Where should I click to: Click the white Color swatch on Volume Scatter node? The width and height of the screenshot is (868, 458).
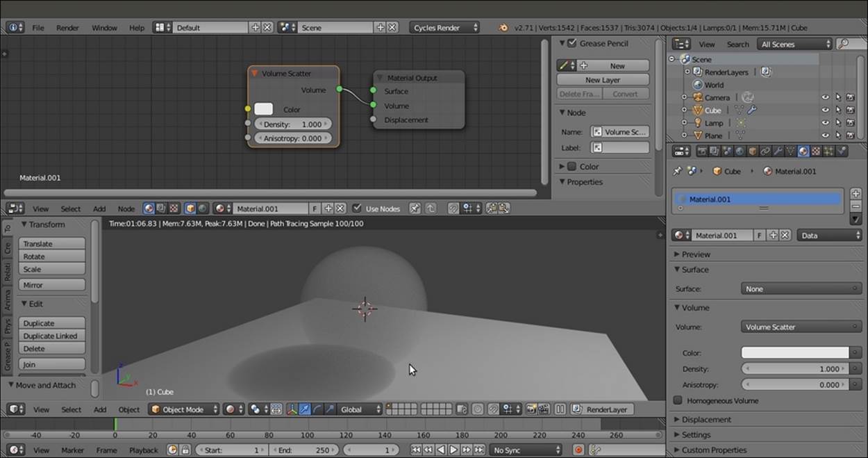pos(264,109)
